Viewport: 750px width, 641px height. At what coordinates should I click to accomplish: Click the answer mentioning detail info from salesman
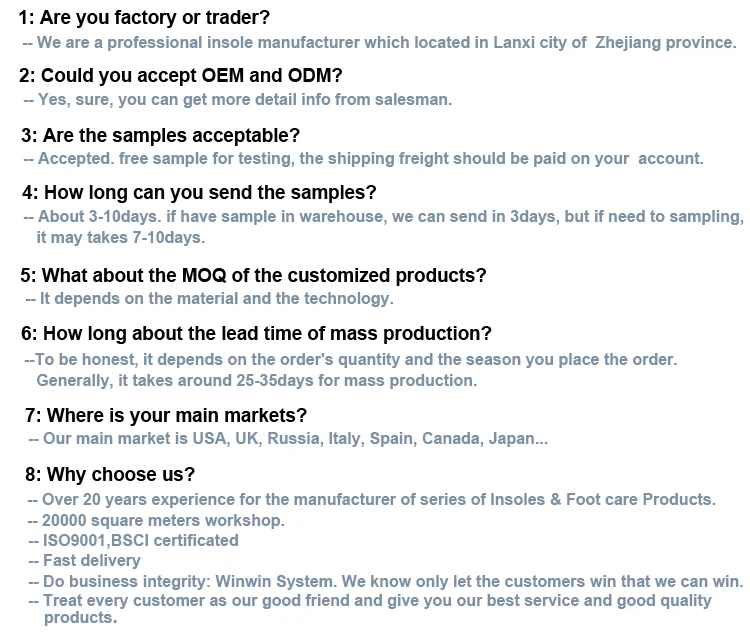pos(237,100)
